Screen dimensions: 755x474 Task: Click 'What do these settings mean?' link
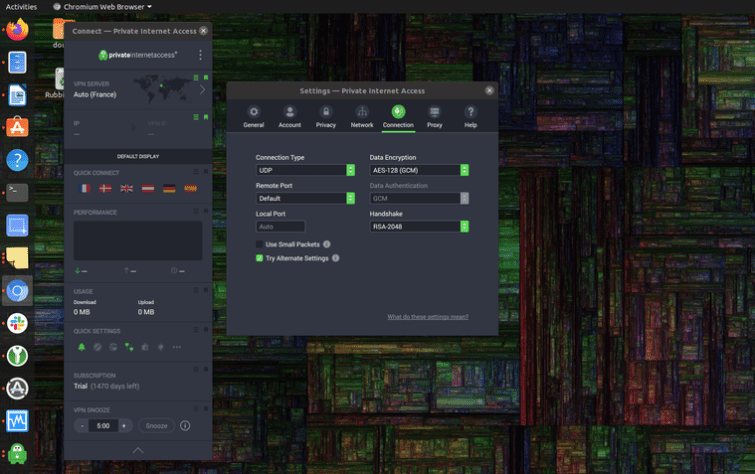[x=427, y=317]
